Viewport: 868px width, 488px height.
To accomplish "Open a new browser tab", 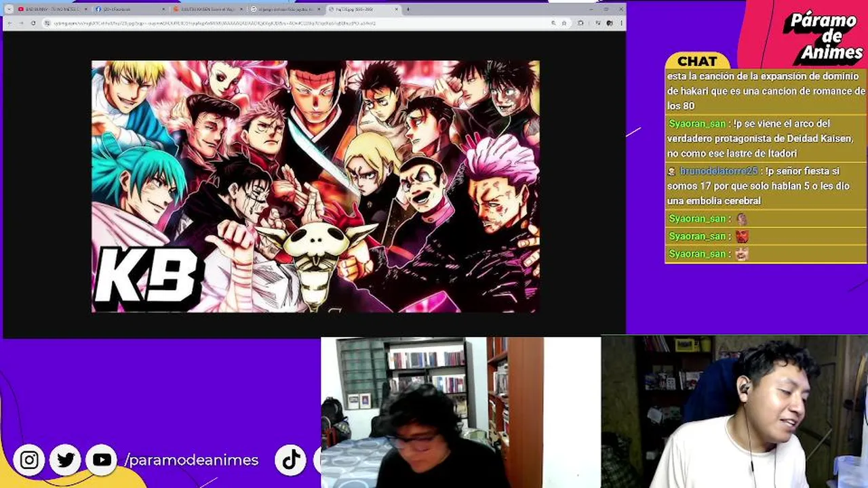I will tap(408, 9).
